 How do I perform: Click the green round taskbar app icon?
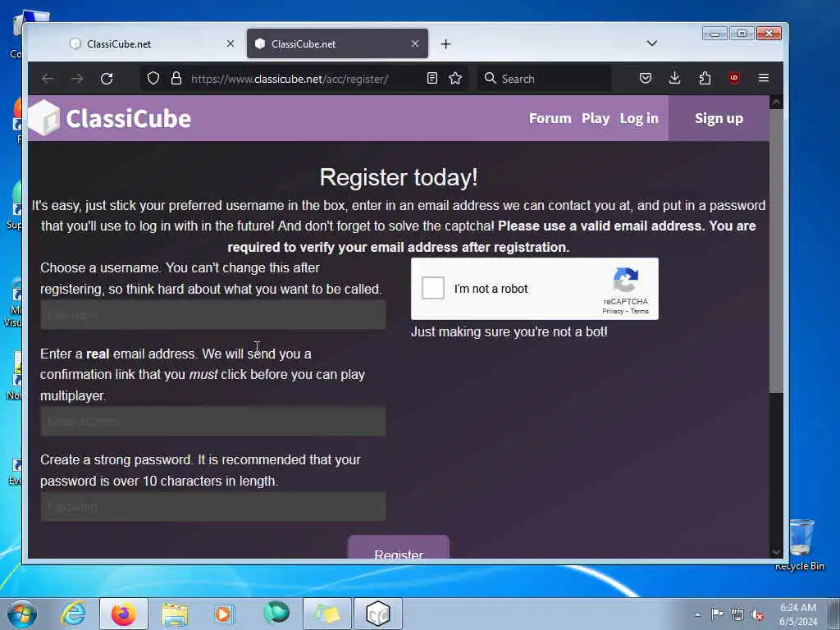276,613
